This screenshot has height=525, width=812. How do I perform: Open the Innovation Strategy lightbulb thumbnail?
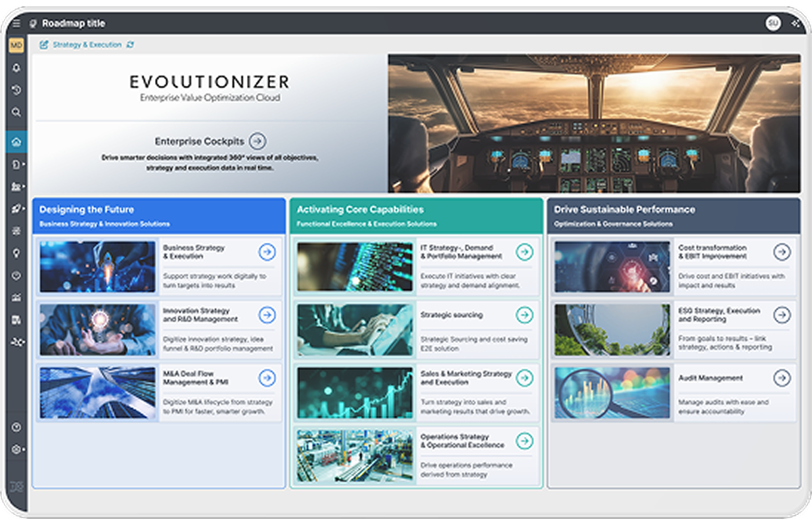tap(97, 329)
